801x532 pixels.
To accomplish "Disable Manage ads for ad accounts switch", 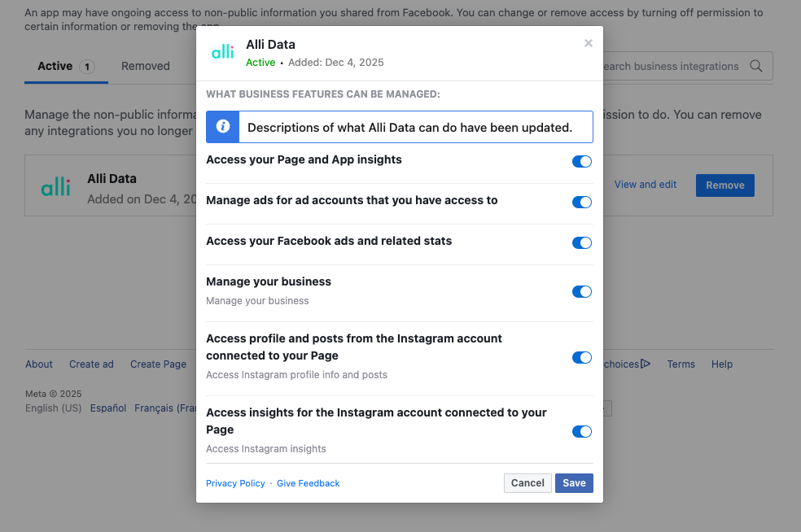I will click(x=582, y=203).
